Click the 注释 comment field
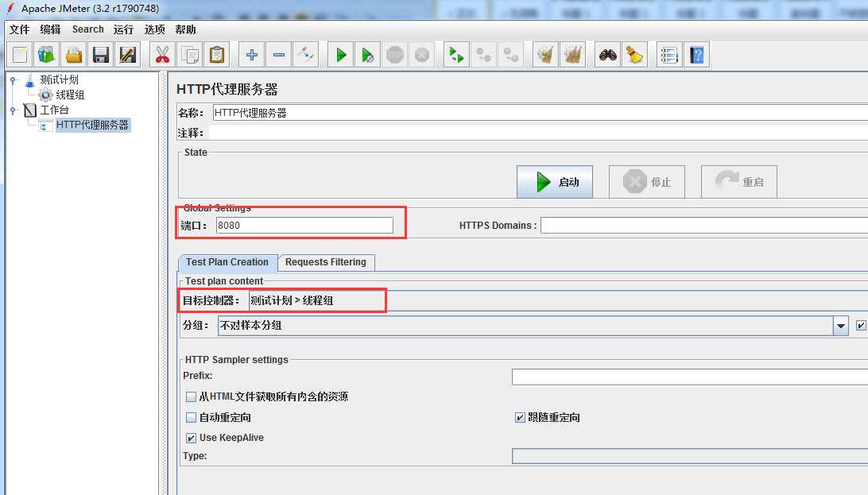The width and height of the screenshot is (868, 495). (x=538, y=133)
